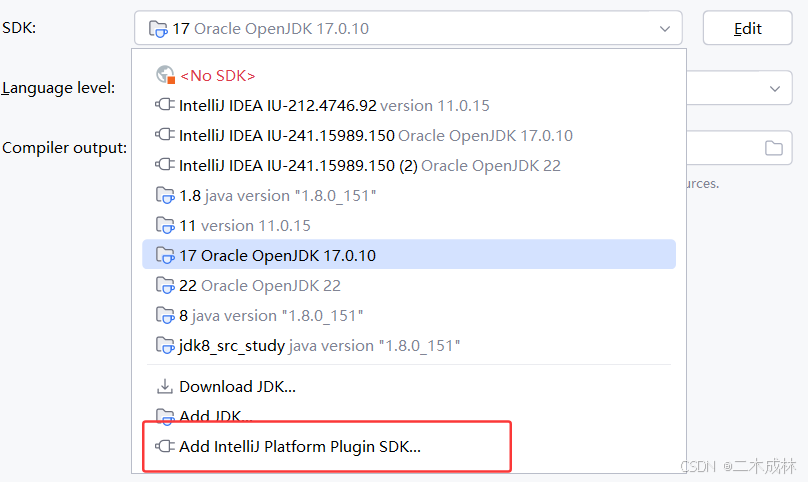This screenshot has height=482, width=808.
Task: Click the Language level: label
Action: click(58, 88)
